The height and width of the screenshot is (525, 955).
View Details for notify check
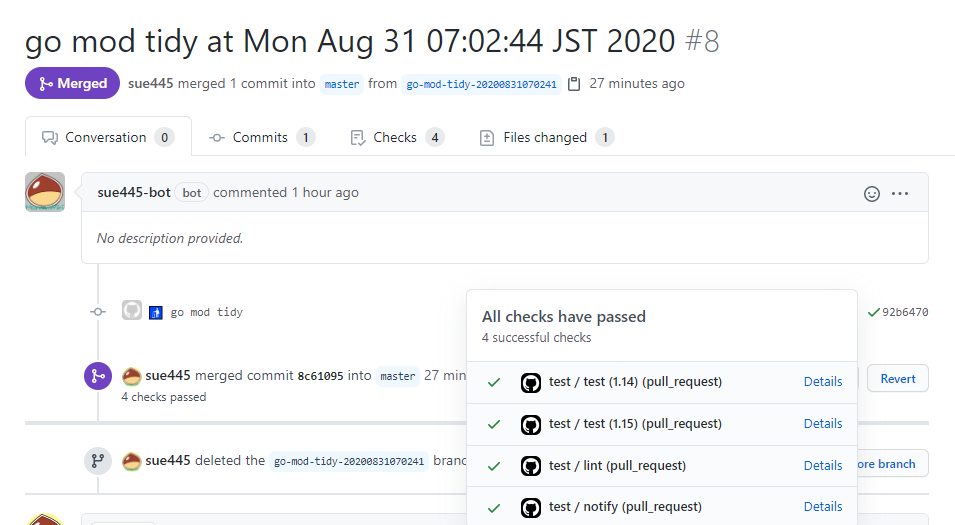tap(823, 507)
